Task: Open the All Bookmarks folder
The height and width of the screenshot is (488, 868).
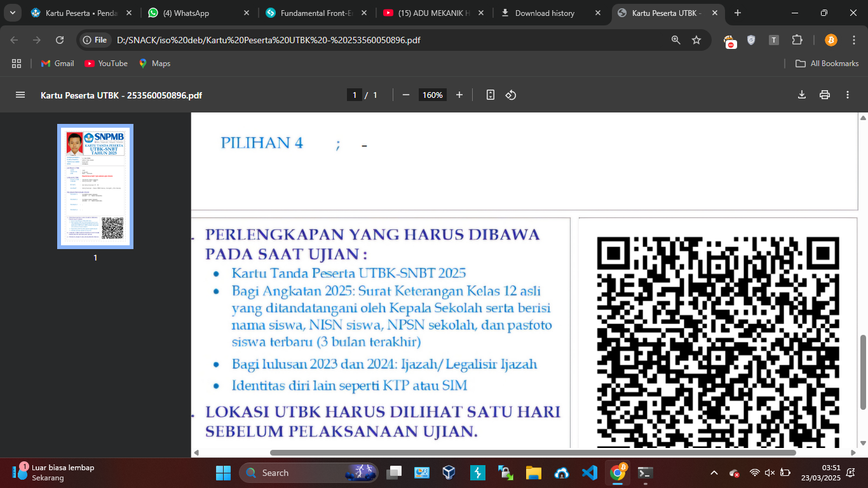Action: pyautogui.click(x=827, y=64)
